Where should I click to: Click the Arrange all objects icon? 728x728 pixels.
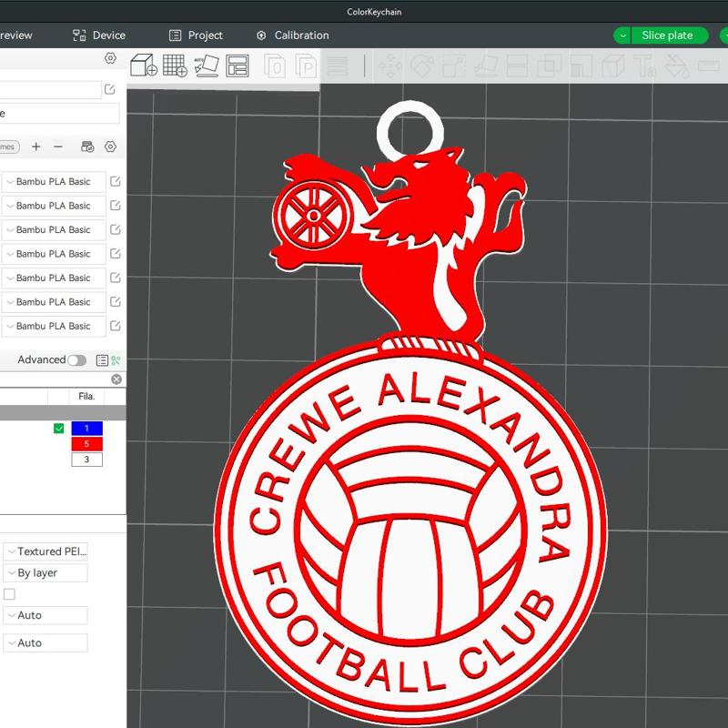(x=238, y=66)
